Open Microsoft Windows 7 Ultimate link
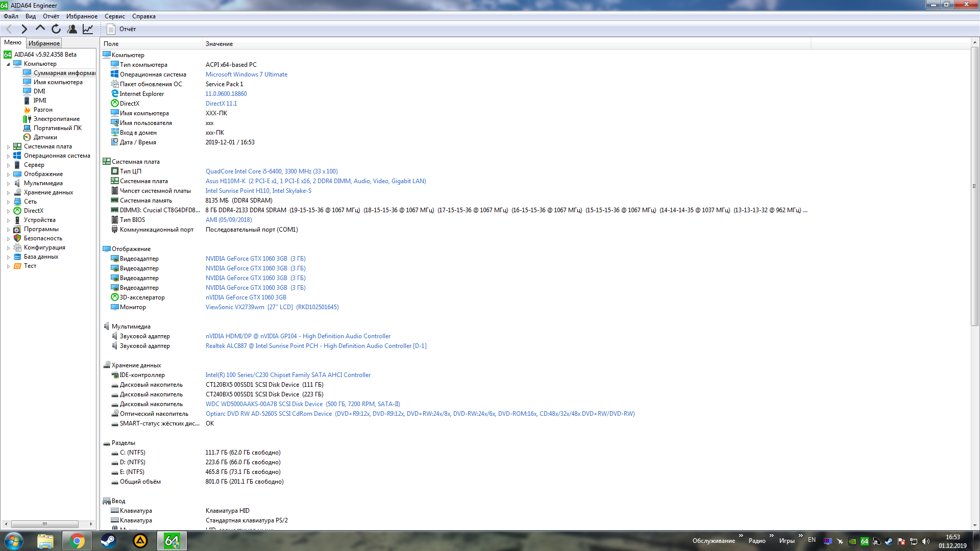980x551 pixels. click(246, 74)
